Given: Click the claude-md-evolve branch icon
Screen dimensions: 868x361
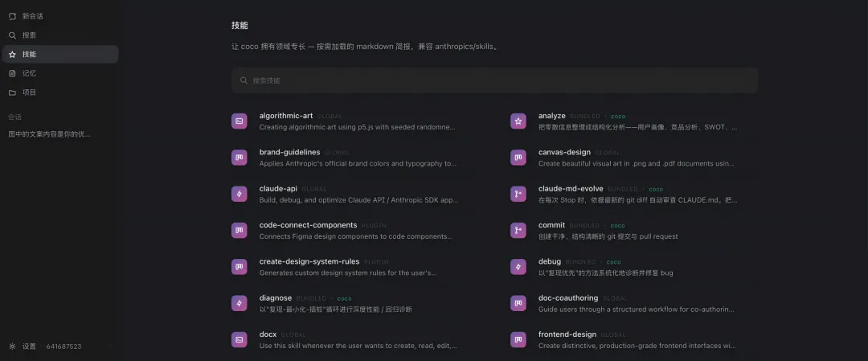Looking at the screenshot, I should [518, 194].
